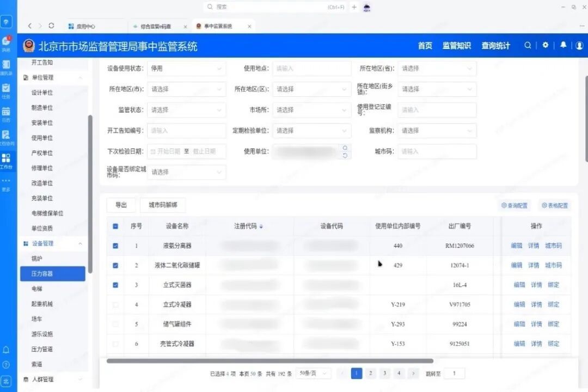Open the 50条/页 page size dropdown
Screen dimensions: 588x392
pos(315,373)
